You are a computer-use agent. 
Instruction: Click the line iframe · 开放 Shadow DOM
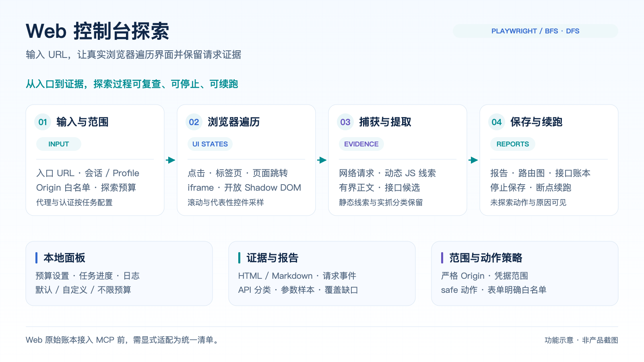click(x=244, y=187)
